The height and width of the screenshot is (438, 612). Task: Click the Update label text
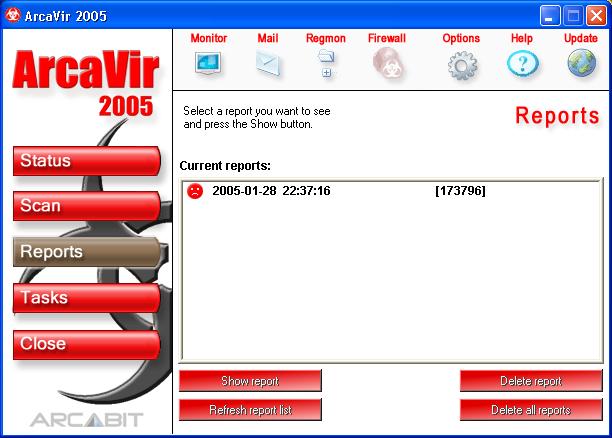tap(581, 38)
